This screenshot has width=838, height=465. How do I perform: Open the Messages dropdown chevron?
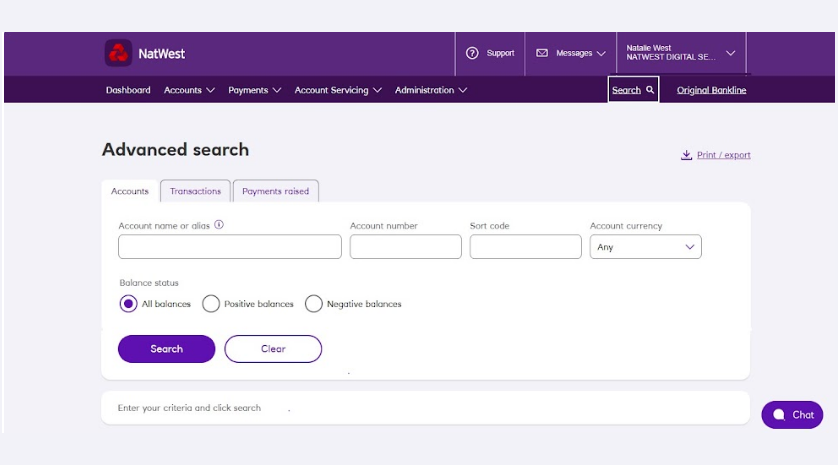[x=601, y=53]
